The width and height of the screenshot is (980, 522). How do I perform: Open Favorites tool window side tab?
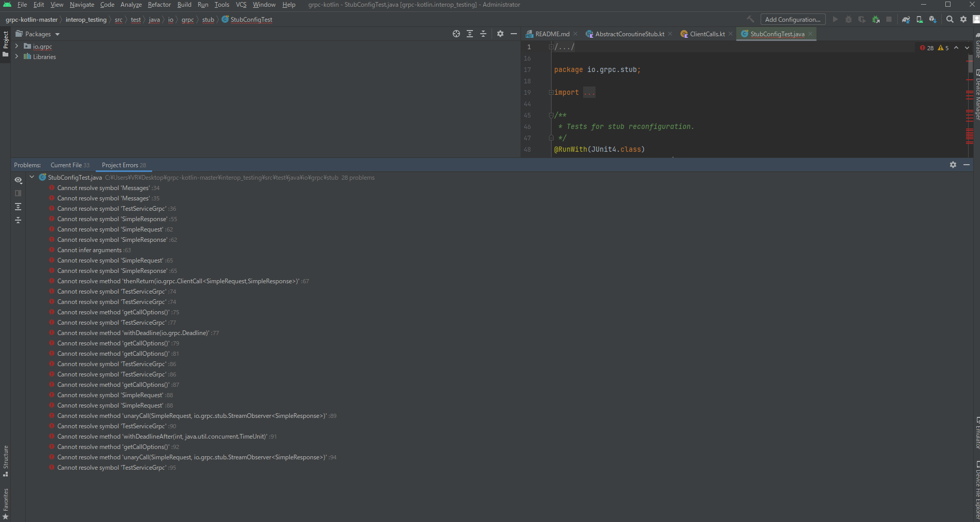pos(6,504)
